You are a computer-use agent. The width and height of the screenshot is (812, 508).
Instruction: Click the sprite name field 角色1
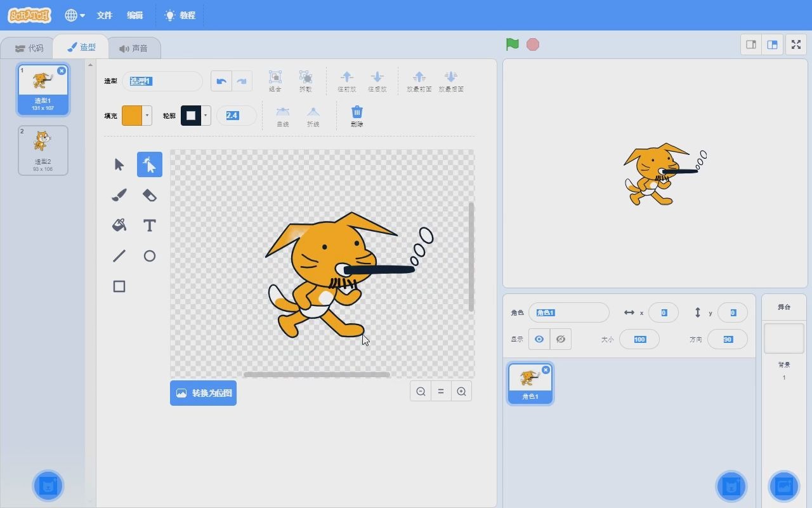coord(569,312)
